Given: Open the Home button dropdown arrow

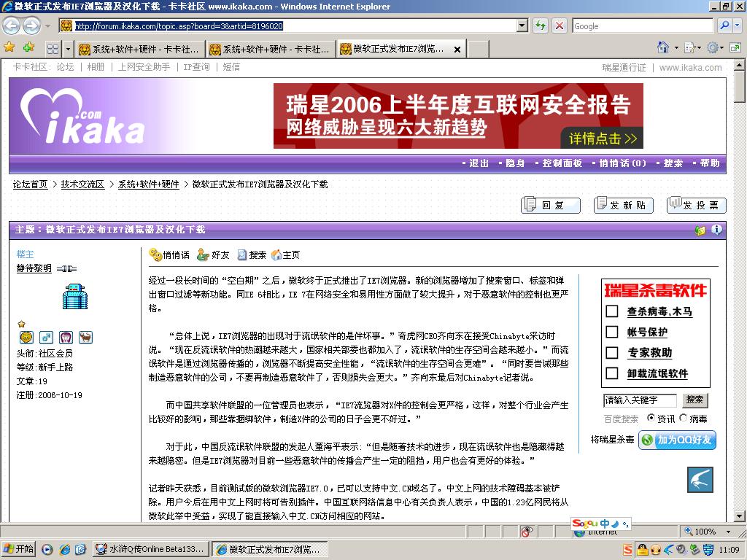Looking at the screenshot, I should 676,47.
